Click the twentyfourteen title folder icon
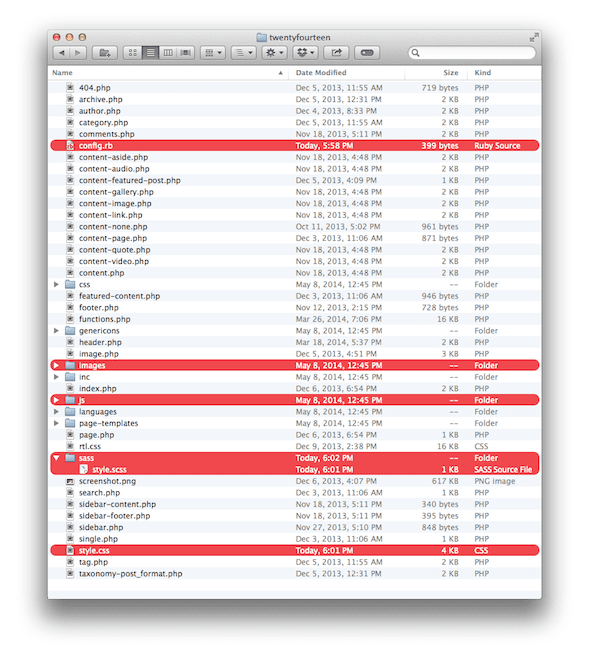600x660 pixels. (261, 37)
